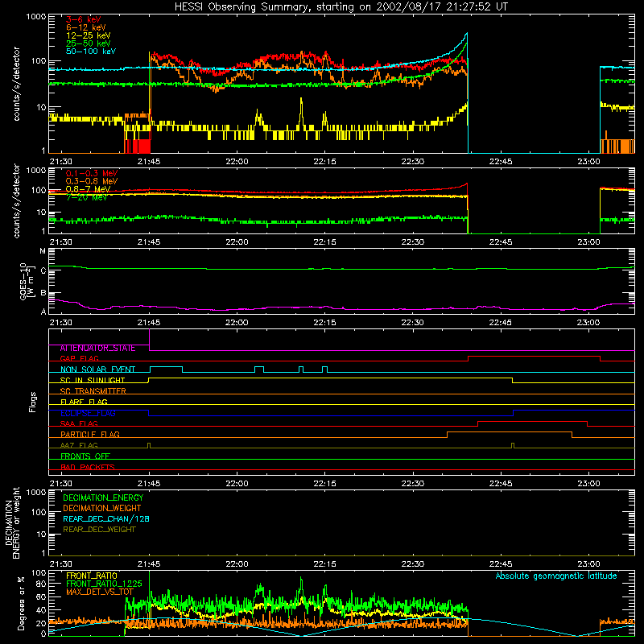Select the 12-25 keV legend label
Image resolution: width=644 pixels, height=644 pixels.
(89, 35)
